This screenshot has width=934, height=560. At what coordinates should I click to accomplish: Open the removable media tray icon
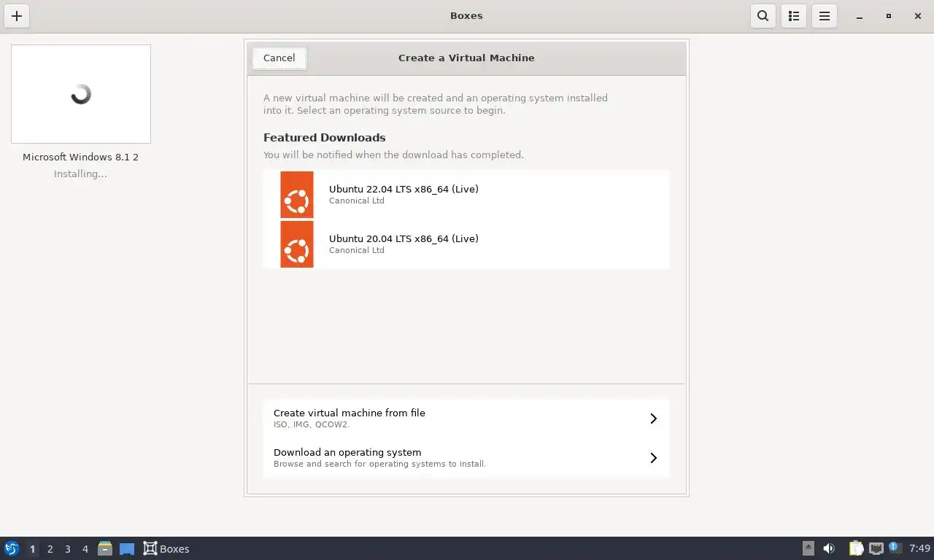[x=808, y=548]
